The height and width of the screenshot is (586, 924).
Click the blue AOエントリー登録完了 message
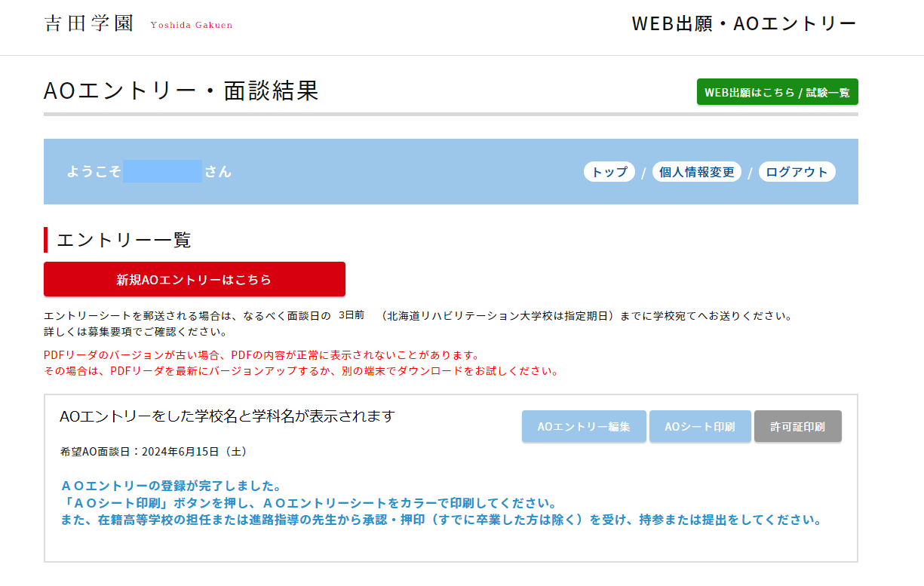click(x=170, y=486)
